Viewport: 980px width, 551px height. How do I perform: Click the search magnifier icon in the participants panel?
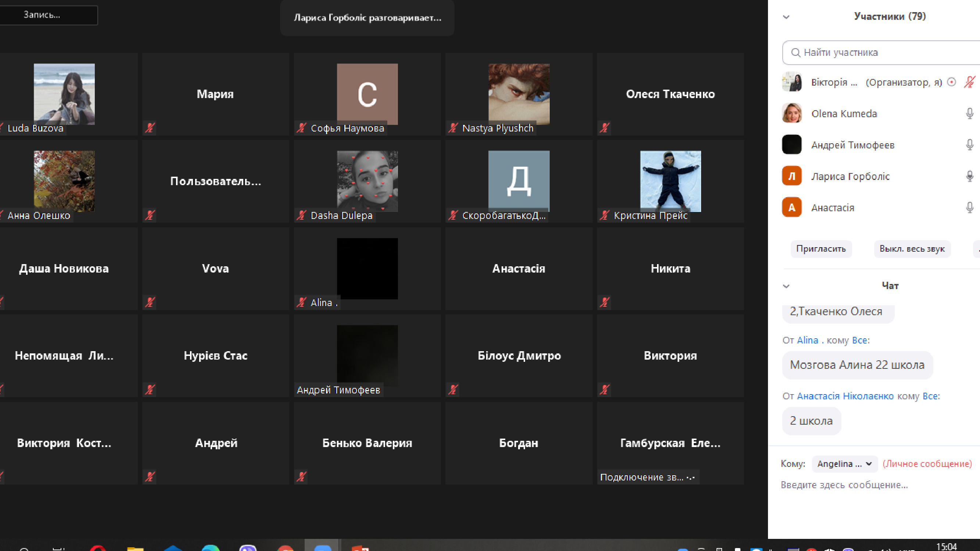pos(796,53)
